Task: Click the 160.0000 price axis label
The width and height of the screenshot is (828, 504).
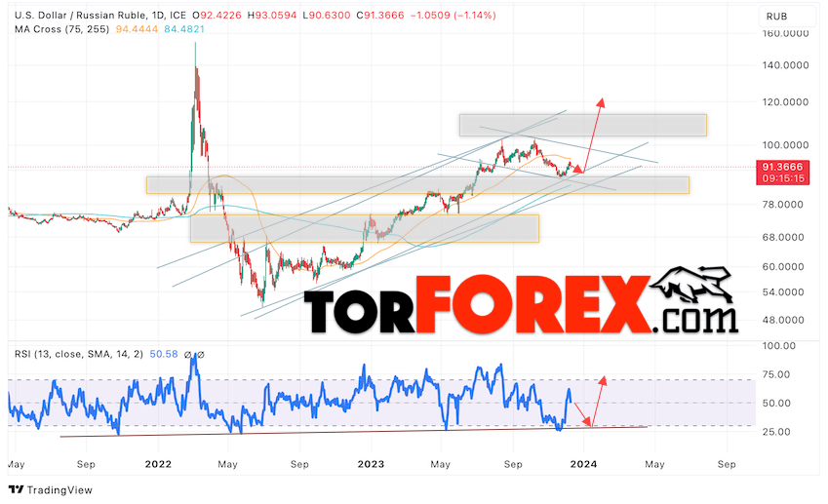Action: pos(785,33)
